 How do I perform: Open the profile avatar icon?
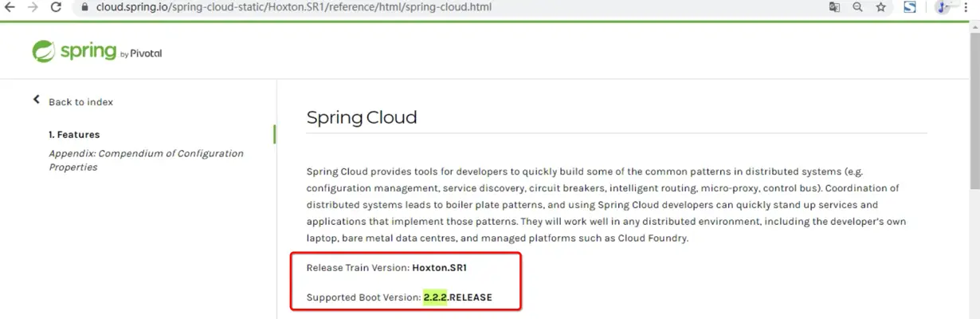tap(943, 7)
